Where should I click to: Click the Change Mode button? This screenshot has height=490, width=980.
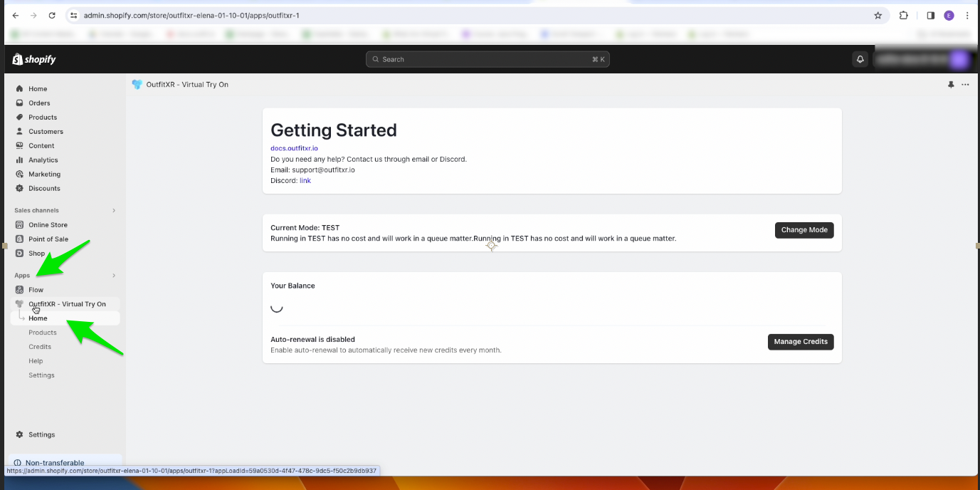(x=804, y=230)
